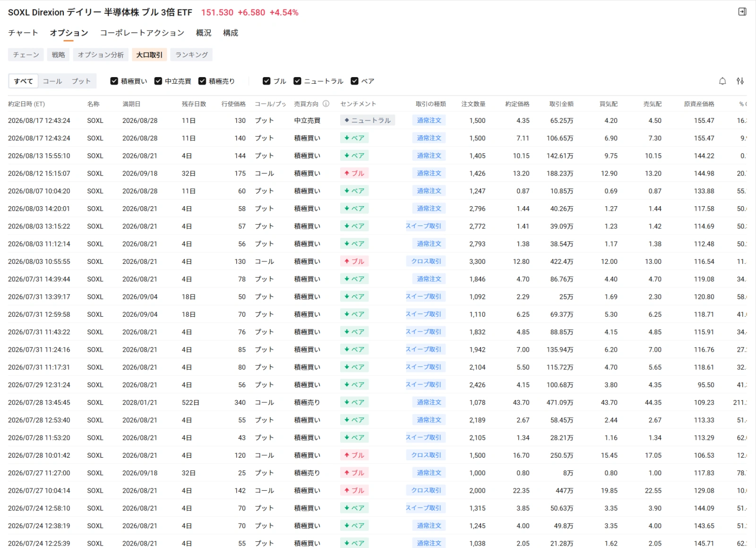Sort by 取引金額 column header
Image resolution: width=756 pixels, height=548 pixels.
[x=561, y=104]
